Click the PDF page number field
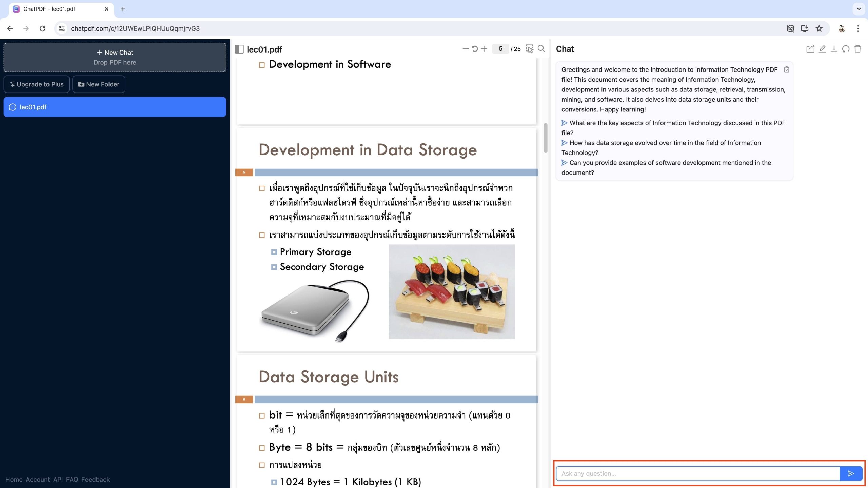The width and height of the screenshot is (868, 488). [x=500, y=49]
